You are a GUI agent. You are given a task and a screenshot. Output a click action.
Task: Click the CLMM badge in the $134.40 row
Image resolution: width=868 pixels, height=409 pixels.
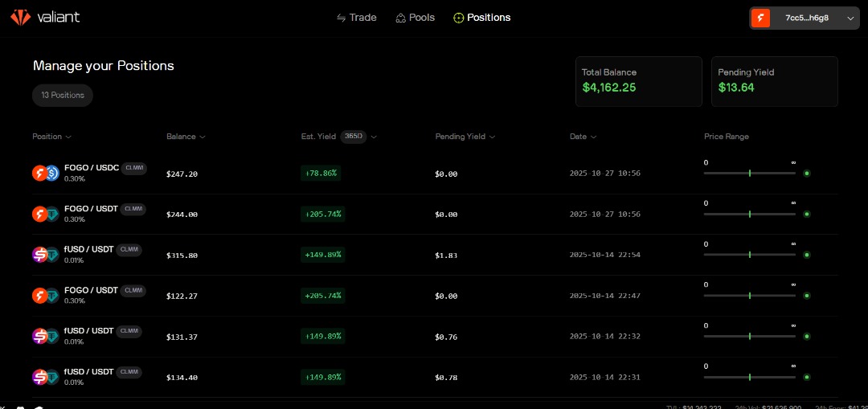[129, 372]
